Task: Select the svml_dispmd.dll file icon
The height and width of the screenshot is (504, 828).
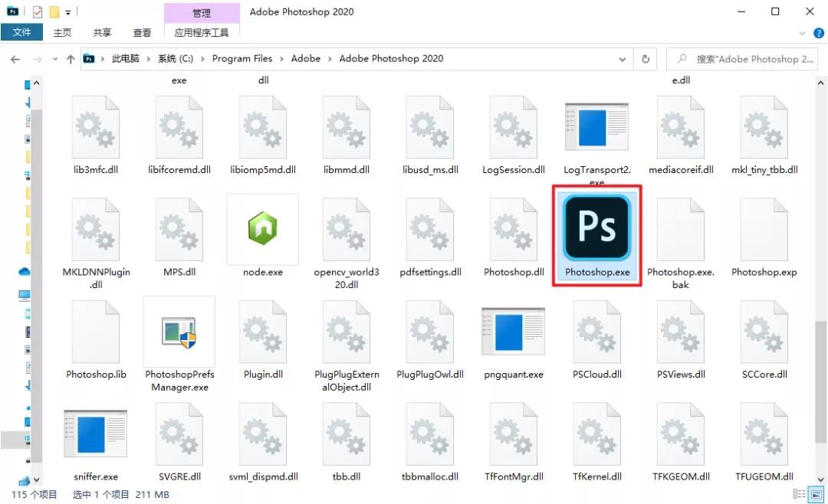Action: (263, 434)
